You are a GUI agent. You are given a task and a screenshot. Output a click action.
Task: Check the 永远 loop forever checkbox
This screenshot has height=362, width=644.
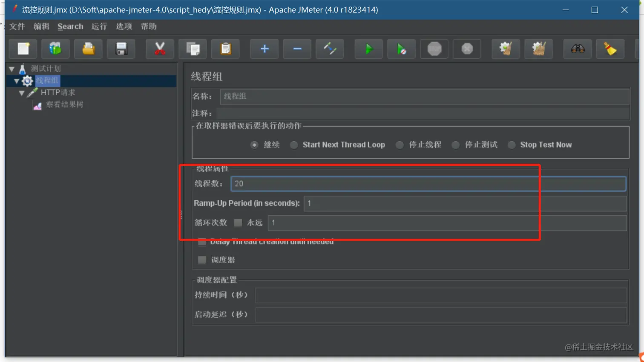tap(238, 222)
